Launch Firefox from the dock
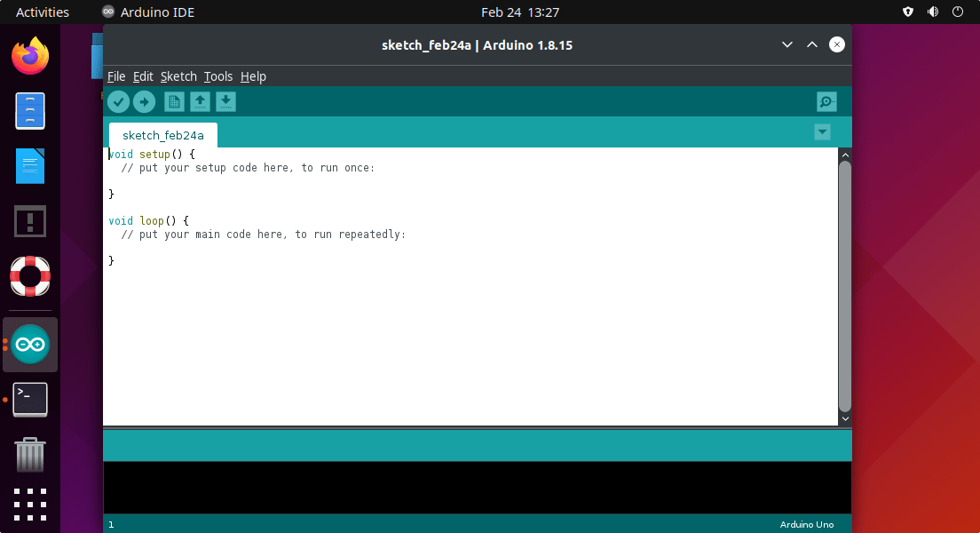This screenshot has height=533, width=980. click(x=30, y=57)
